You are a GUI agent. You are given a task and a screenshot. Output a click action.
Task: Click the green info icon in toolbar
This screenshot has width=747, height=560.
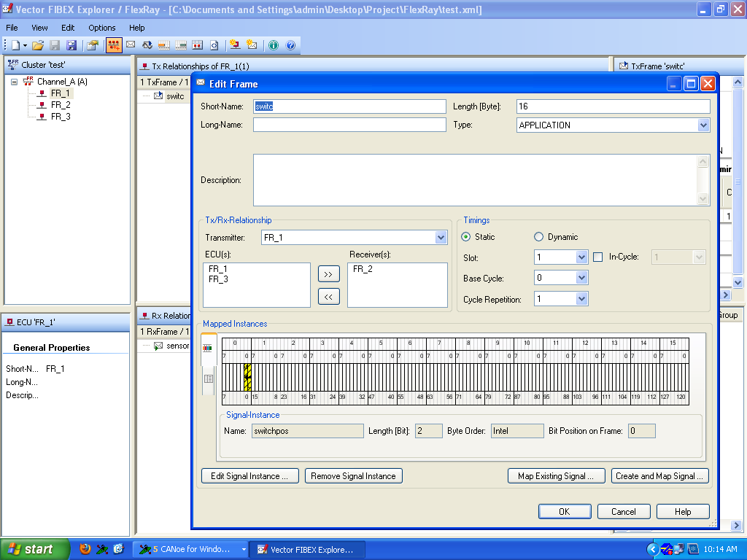[x=274, y=45]
